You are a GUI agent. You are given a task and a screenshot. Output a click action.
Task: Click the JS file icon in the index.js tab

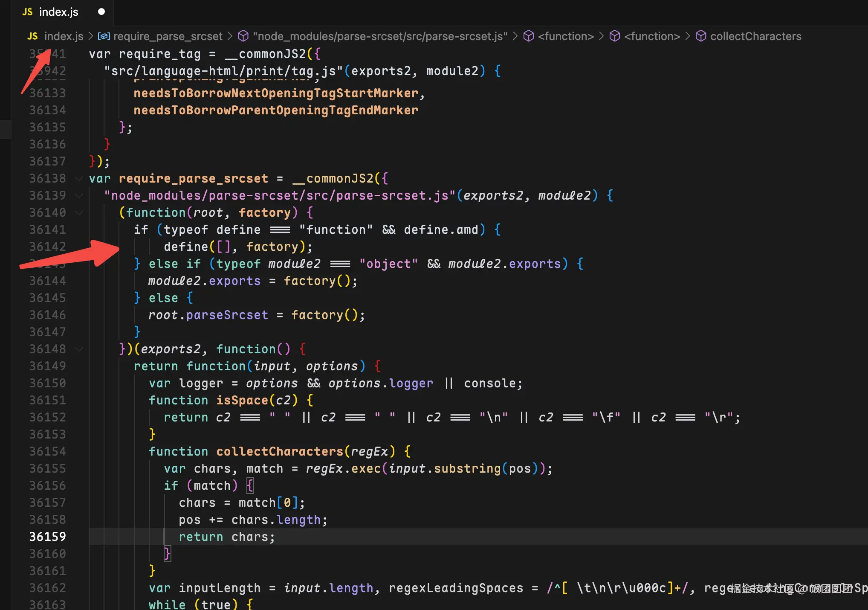coord(27,12)
